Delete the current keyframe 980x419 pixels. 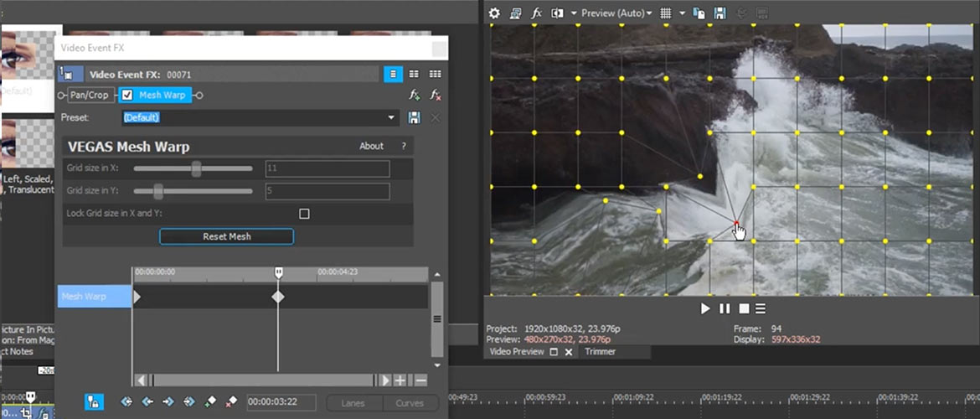point(232,402)
